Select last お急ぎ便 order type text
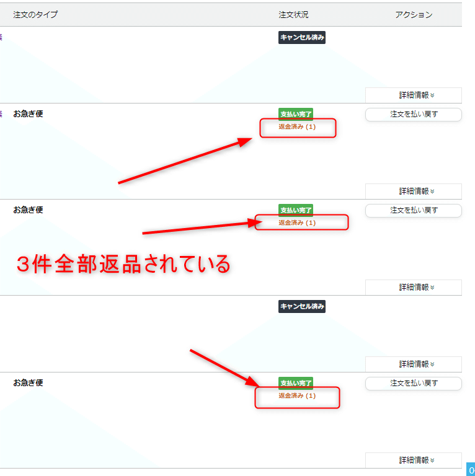The height and width of the screenshot is (476, 475). pyautogui.click(x=28, y=383)
